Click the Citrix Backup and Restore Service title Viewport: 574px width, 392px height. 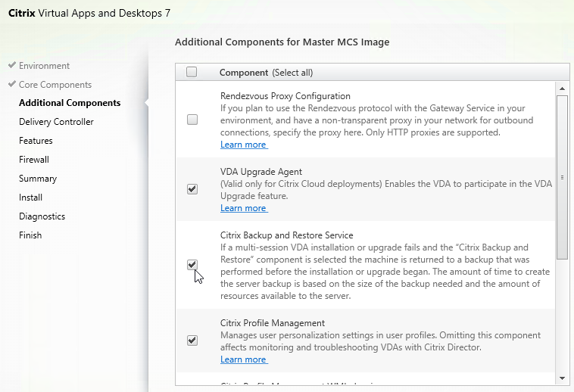tap(287, 235)
